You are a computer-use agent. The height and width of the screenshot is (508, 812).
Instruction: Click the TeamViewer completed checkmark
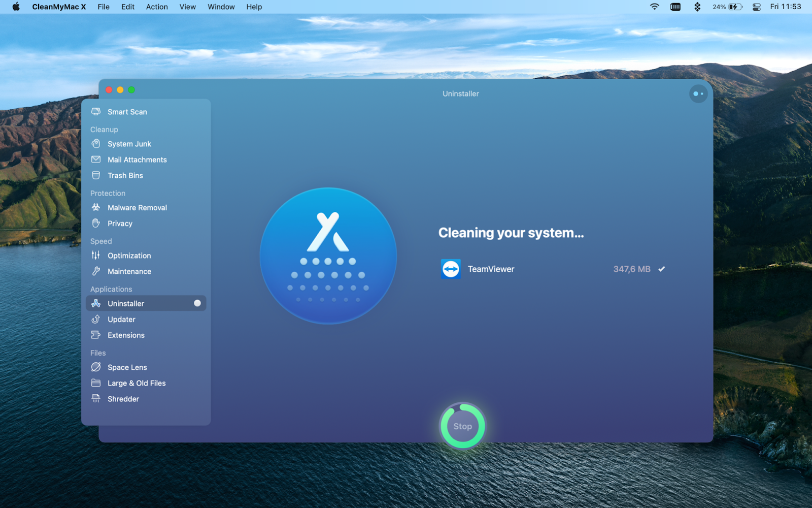[x=661, y=269]
